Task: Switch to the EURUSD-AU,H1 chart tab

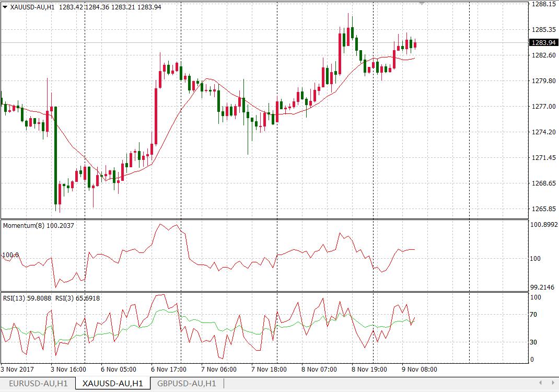Action: [x=38, y=384]
